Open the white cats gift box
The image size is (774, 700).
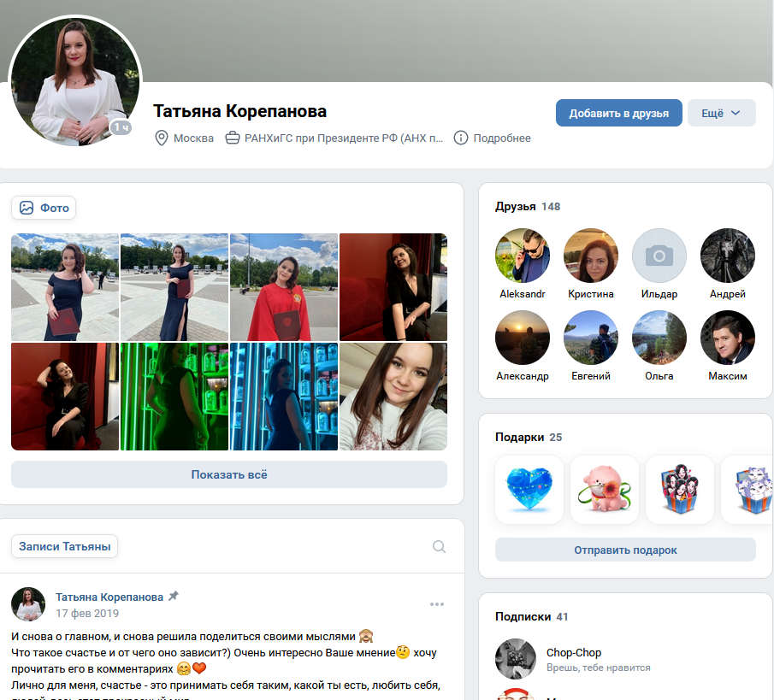tap(747, 490)
